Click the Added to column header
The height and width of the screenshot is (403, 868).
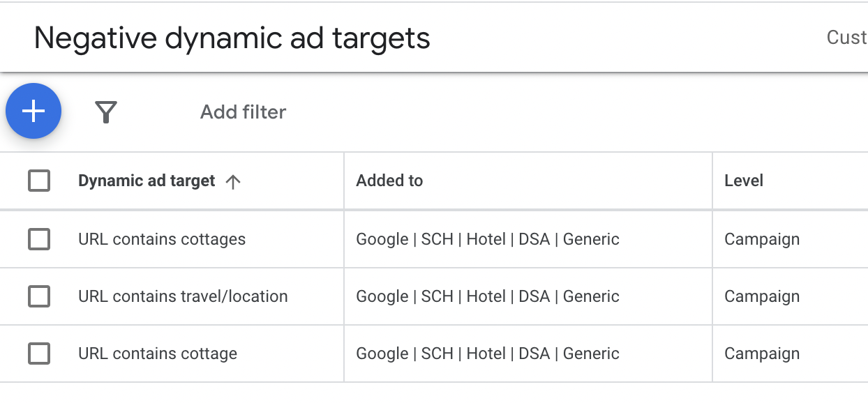pyautogui.click(x=389, y=181)
